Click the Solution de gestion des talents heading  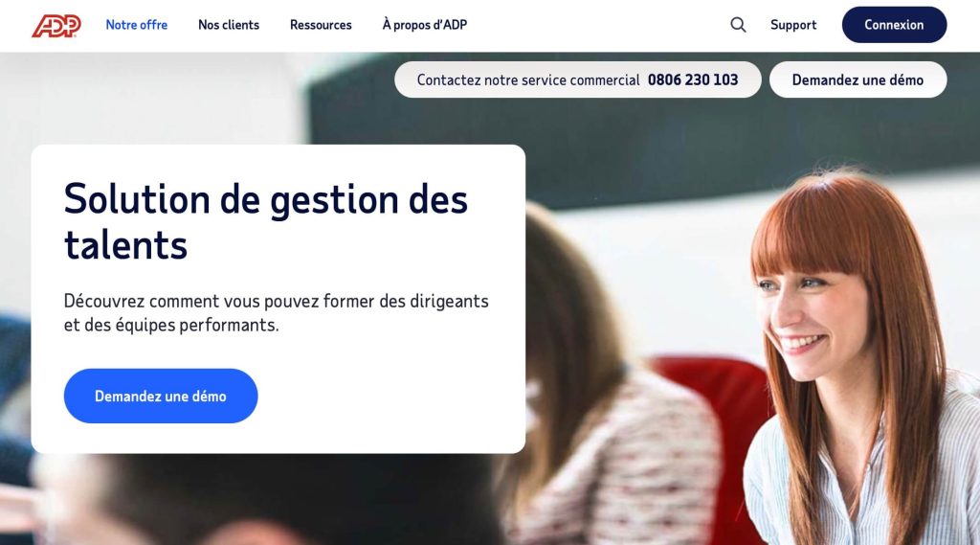tap(266, 221)
